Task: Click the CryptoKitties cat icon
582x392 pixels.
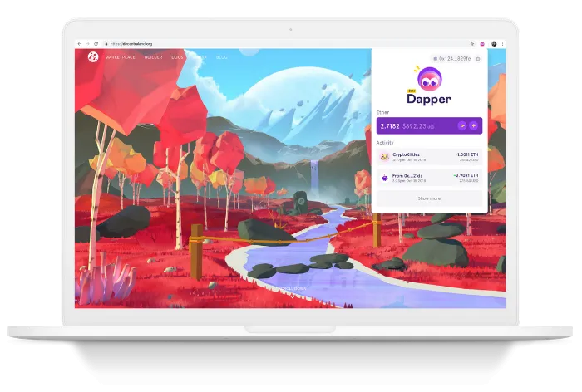Action: tap(384, 157)
